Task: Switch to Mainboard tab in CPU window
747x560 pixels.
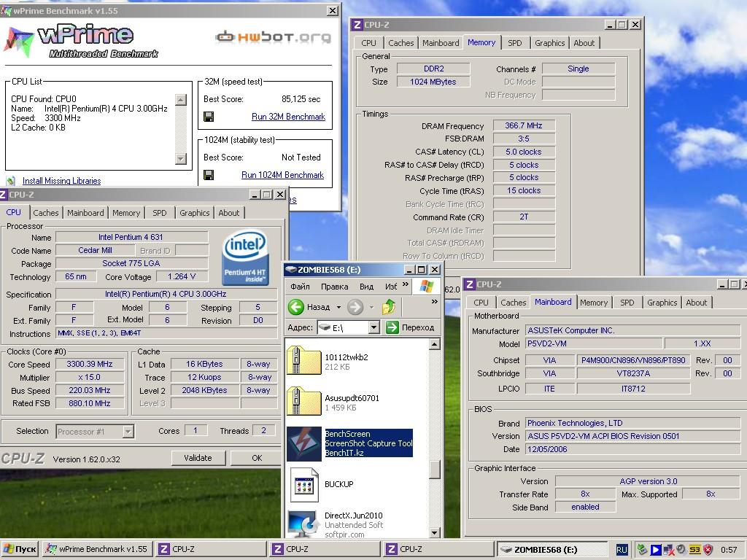Action: 85,213
